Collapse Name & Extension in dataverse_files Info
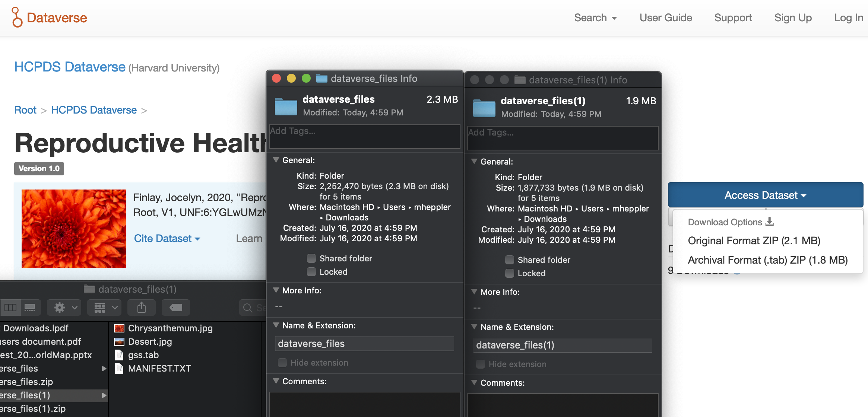Viewport: 868px width, 417px height. tap(276, 325)
